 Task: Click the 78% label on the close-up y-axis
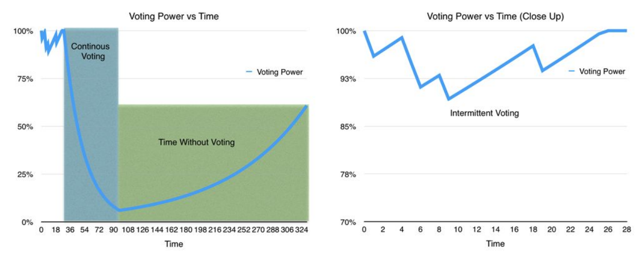click(347, 175)
